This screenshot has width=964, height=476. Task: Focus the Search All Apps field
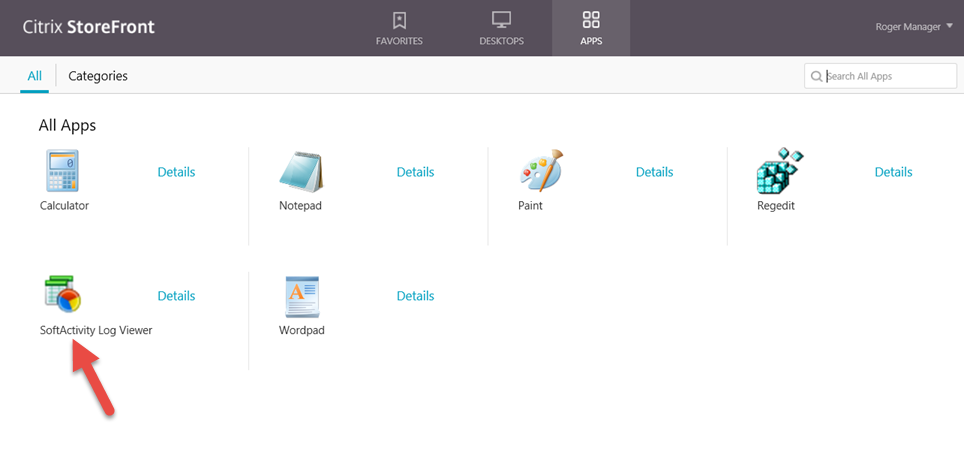coord(880,76)
